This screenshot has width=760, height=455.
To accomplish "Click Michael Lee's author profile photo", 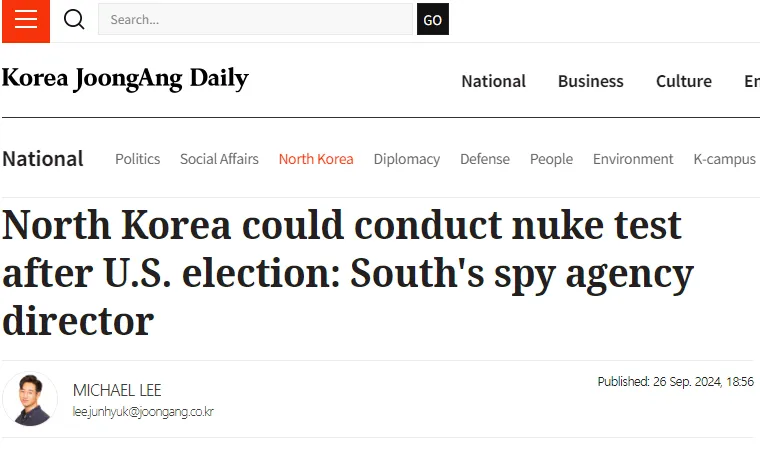I will [30, 399].
